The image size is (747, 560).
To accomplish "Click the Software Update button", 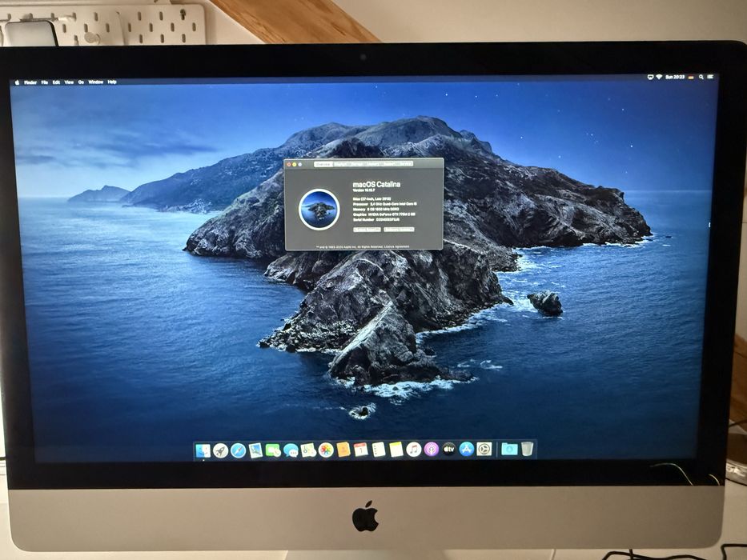I will click(x=400, y=230).
